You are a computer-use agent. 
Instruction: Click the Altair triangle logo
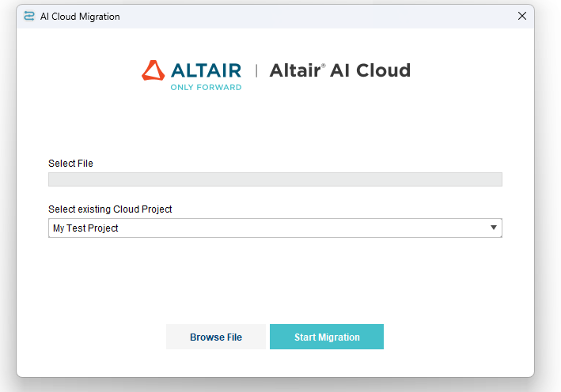pos(154,70)
